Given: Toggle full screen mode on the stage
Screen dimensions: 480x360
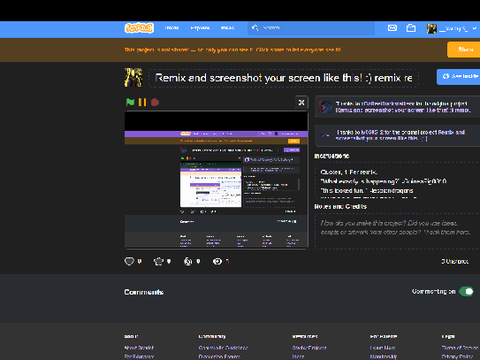Looking at the screenshot, I should pos(301,102).
